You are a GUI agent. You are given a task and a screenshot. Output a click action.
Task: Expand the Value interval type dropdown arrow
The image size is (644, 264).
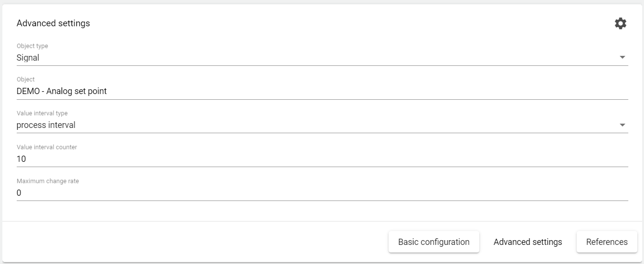click(x=622, y=125)
